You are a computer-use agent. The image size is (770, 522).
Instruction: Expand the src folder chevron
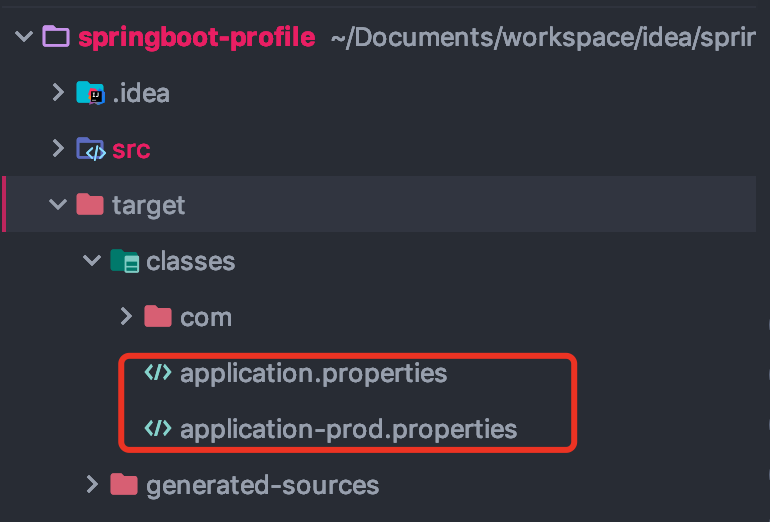pyautogui.click(x=58, y=150)
